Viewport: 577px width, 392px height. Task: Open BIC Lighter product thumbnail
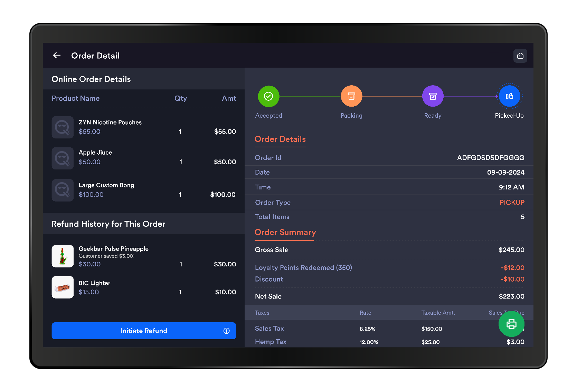(x=63, y=287)
